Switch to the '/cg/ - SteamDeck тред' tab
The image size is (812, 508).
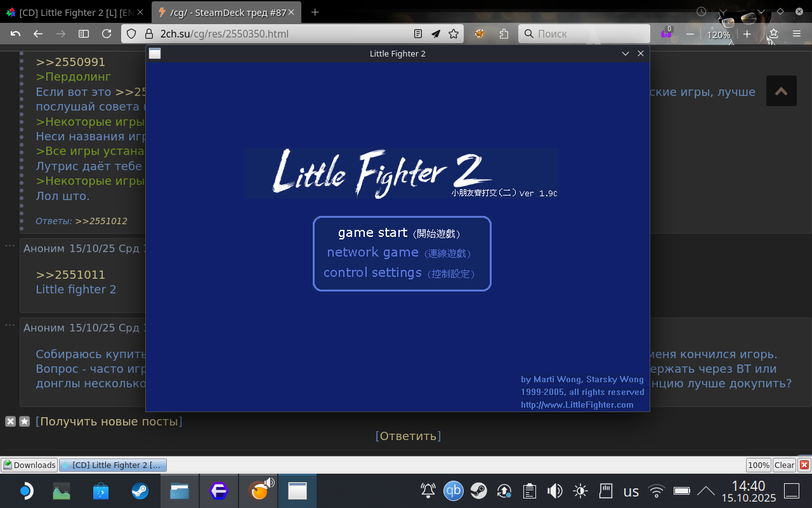227,12
